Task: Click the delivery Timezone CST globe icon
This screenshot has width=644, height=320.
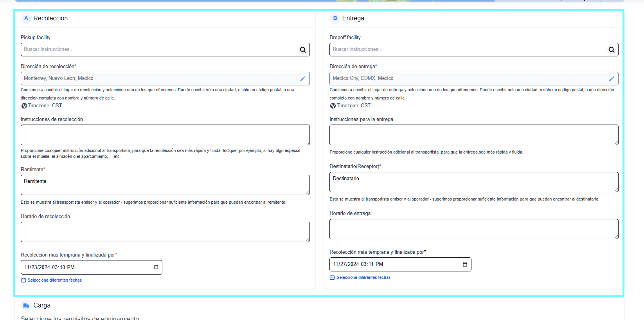Action: [333, 106]
